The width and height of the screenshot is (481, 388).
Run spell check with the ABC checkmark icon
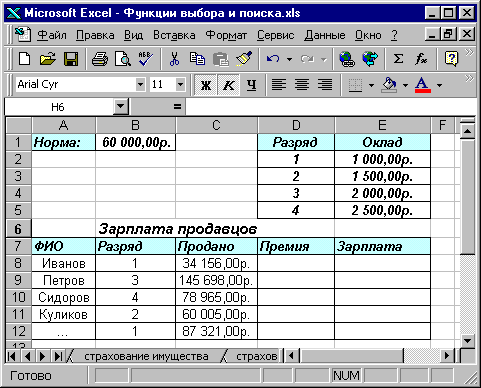tap(146, 59)
